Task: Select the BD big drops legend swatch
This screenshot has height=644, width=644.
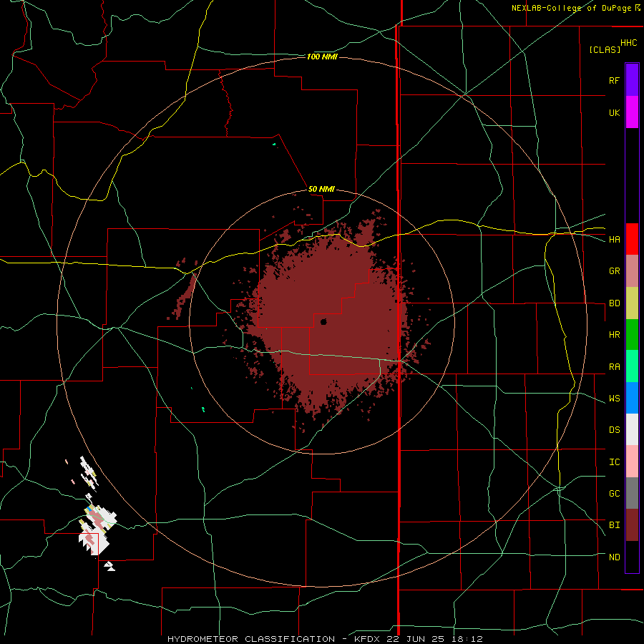Action: [632, 303]
